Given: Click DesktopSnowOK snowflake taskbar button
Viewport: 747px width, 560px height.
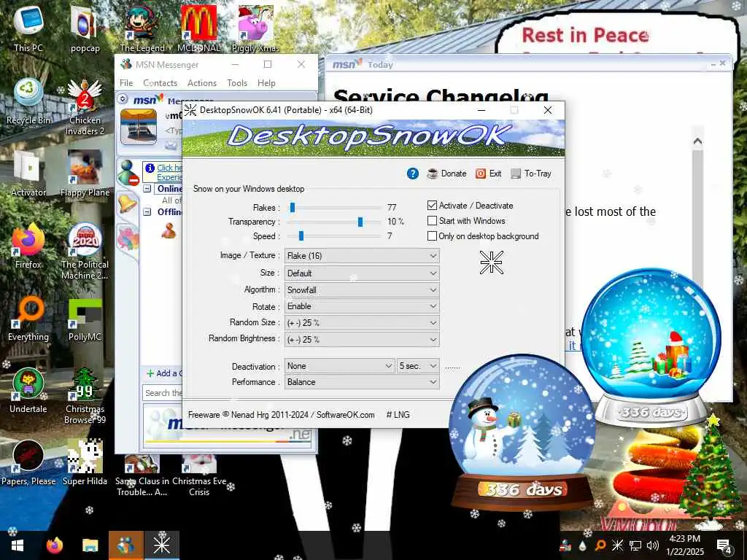Looking at the screenshot, I should [161, 545].
